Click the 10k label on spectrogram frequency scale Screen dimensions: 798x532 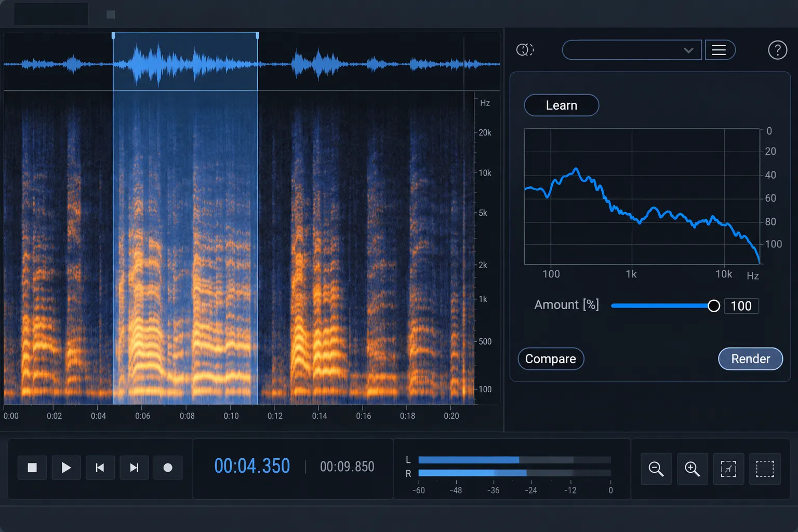click(485, 173)
